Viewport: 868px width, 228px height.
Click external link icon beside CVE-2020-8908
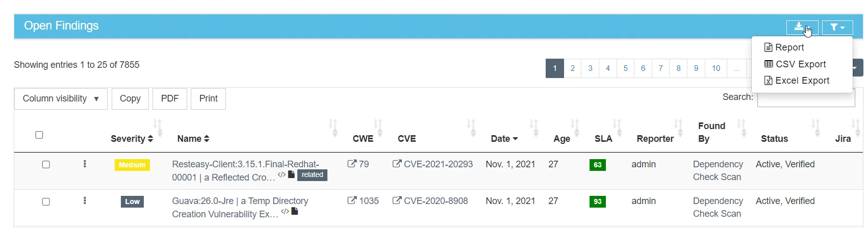(397, 201)
